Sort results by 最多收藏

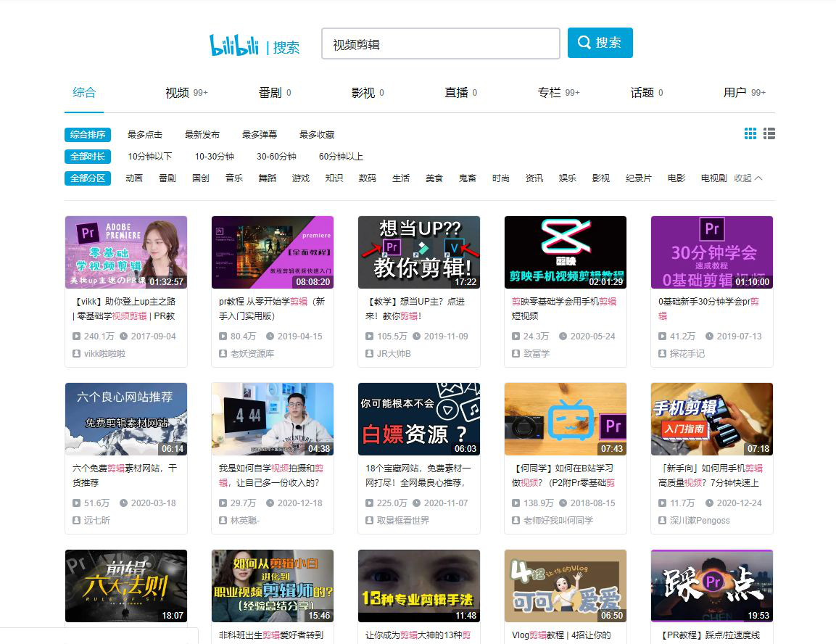(317, 135)
